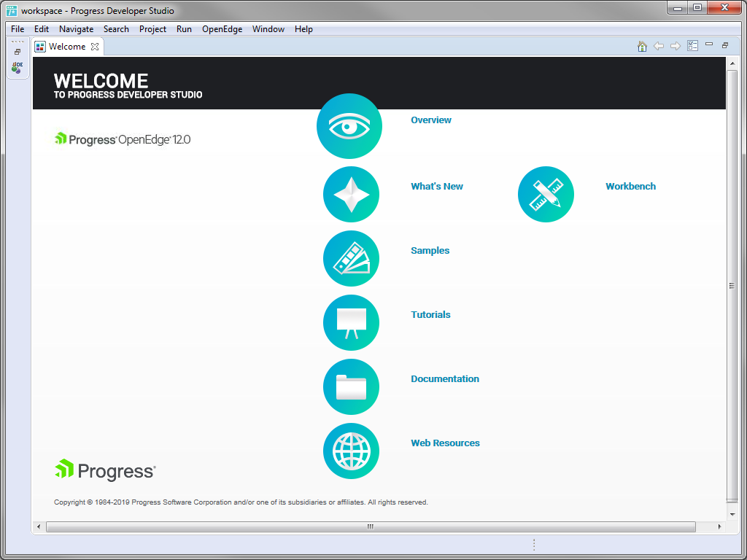Click the horizontal scrollbar right arrow
This screenshot has height=560, width=747.
(x=719, y=526)
